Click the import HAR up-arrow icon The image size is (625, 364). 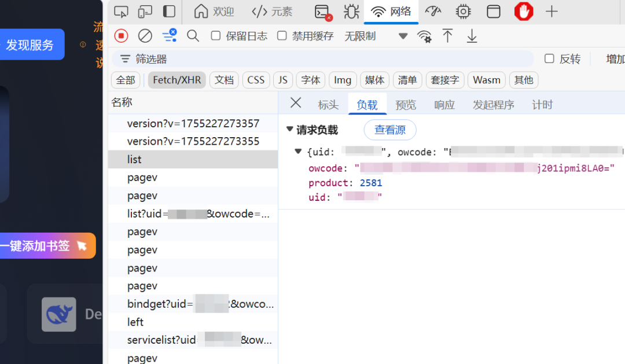coord(447,36)
